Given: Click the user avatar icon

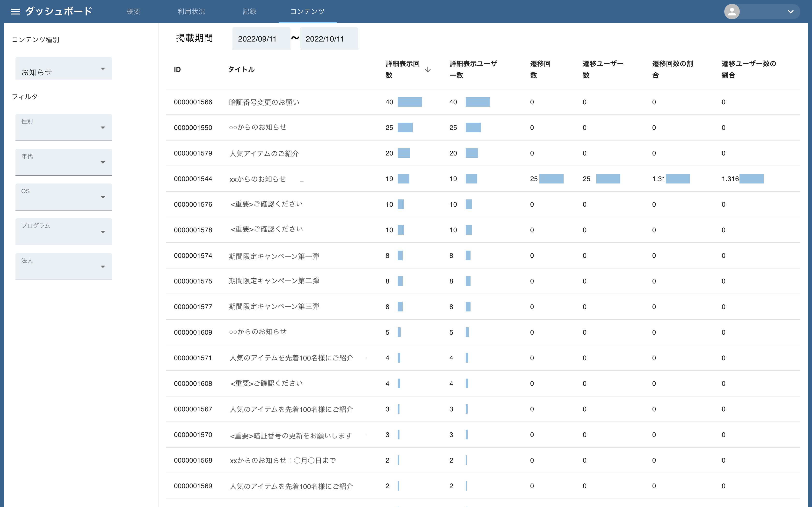Looking at the screenshot, I should (732, 12).
